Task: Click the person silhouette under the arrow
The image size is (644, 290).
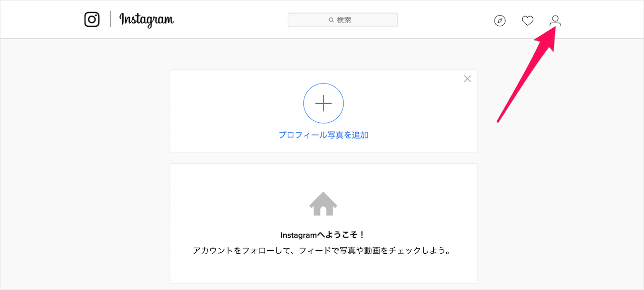Action: click(555, 21)
